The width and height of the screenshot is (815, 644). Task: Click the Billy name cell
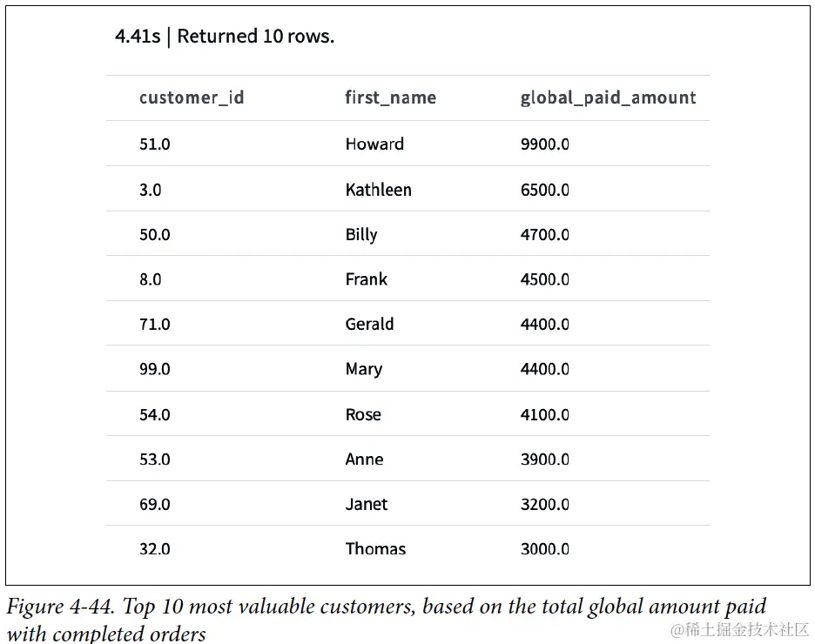361,235
